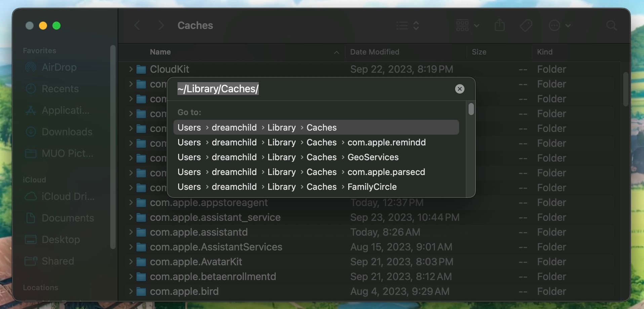Image resolution: width=644 pixels, height=309 pixels.
Task: Click the forward navigation arrow
Action: 161,25
